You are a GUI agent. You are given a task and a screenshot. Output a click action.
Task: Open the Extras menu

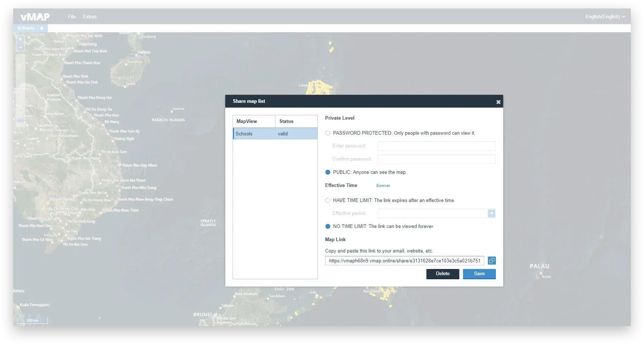pos(90,17)
